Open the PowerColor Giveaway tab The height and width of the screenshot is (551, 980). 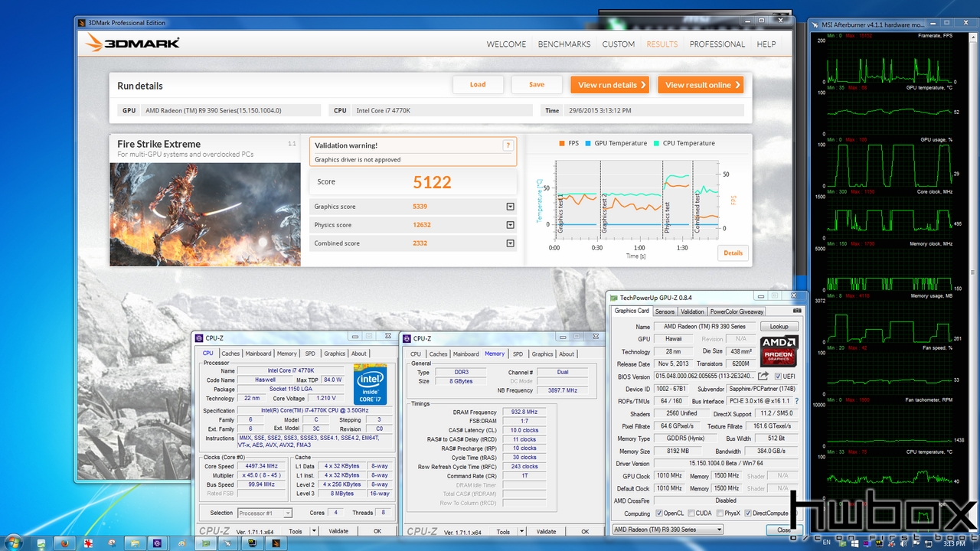[x=737, y=311]
